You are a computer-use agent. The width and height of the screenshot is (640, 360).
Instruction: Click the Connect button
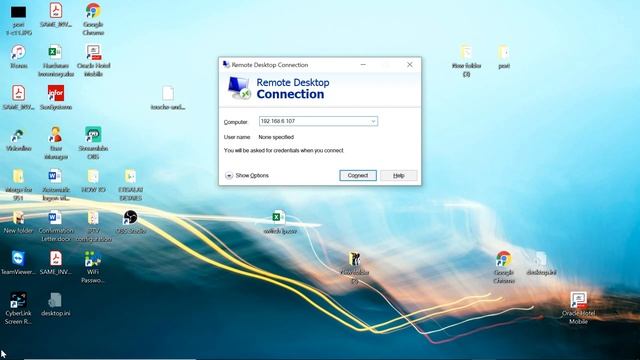[358, 176]
